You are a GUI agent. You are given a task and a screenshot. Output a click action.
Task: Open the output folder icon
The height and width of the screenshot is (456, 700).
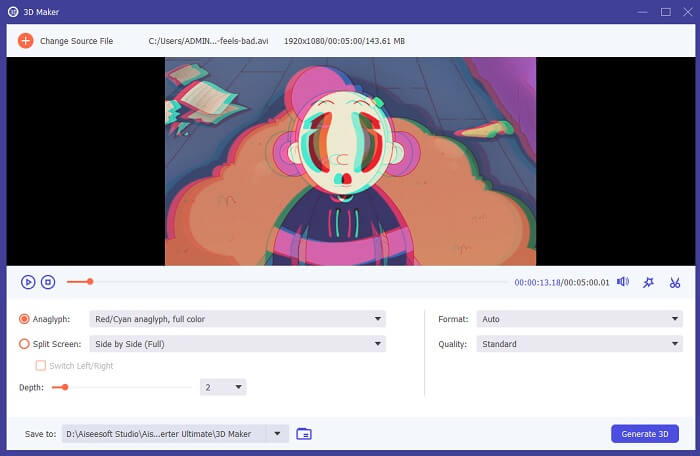pyautogui.click(x=304, y=434)
